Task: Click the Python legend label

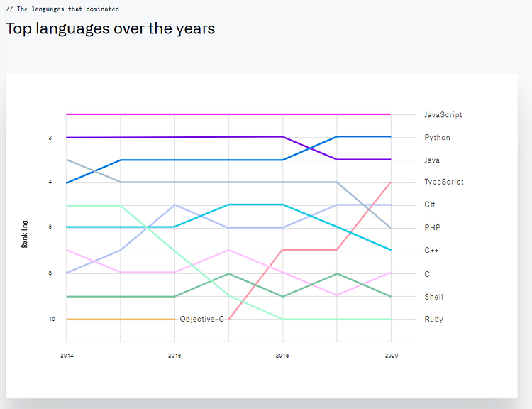Action: (x=437, y=138)
